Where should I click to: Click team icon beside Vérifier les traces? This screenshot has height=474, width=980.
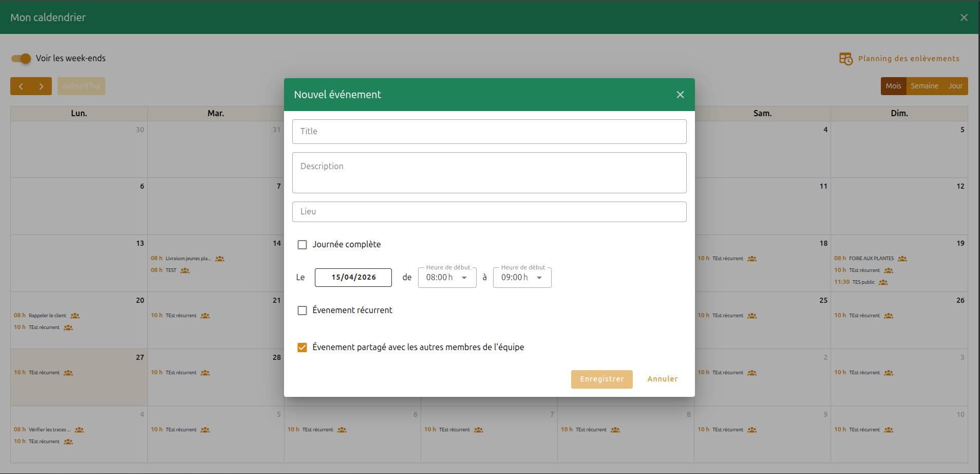tap(79, 430)
